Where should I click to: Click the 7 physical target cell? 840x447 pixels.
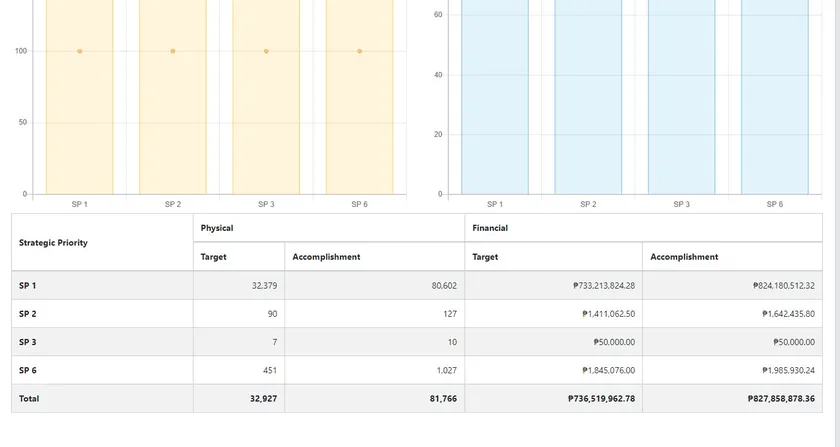239,342
